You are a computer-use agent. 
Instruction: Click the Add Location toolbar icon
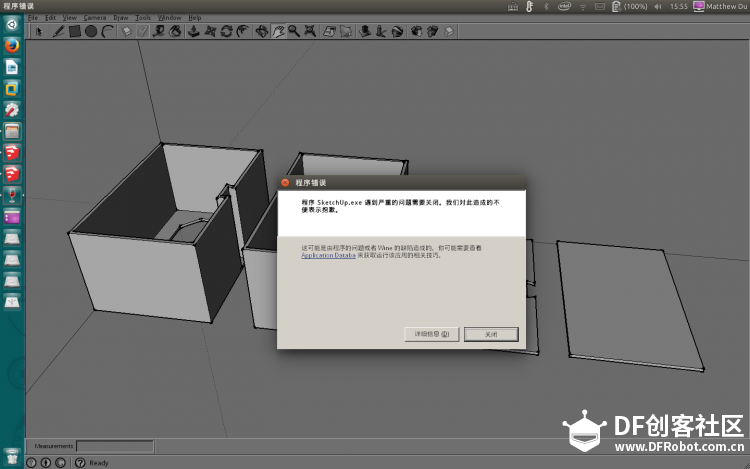click(330, 32)
